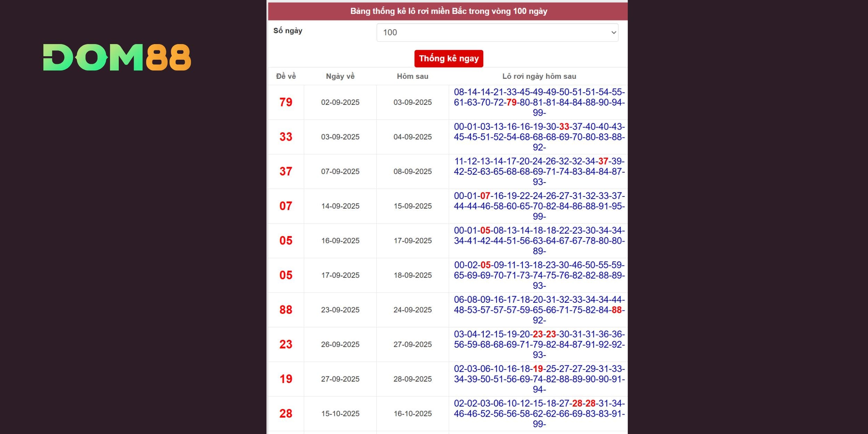Click the Lô rơi ngày hôm sau header
The image size is (868, 434).
(x=539, y=76)
